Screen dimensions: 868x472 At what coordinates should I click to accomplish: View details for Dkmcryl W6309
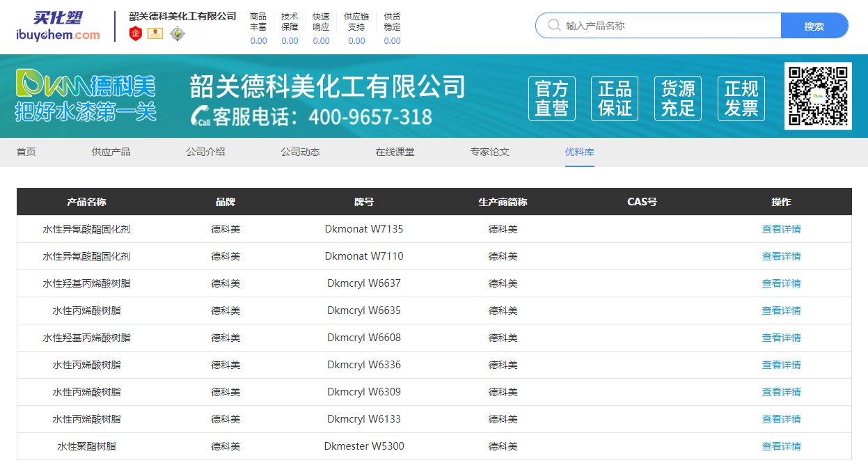click(782, 392)
